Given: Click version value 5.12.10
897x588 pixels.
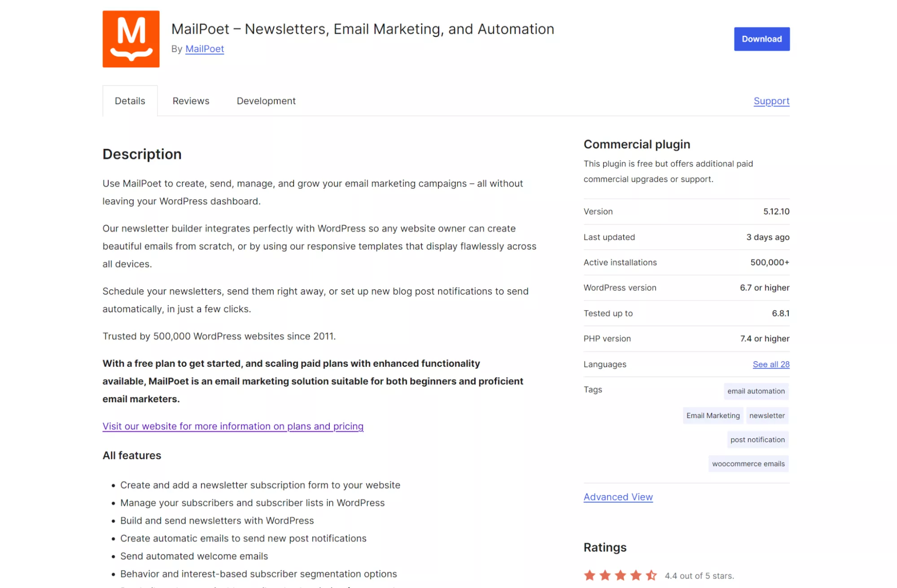Looking at the screenshot, I should coord(776,212).
